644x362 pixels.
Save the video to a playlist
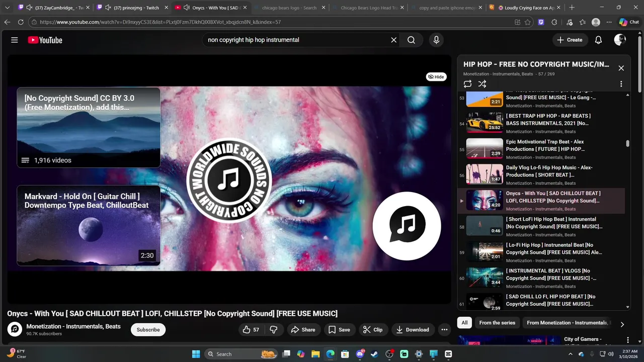pyautogui.click(x=339, y=330)
